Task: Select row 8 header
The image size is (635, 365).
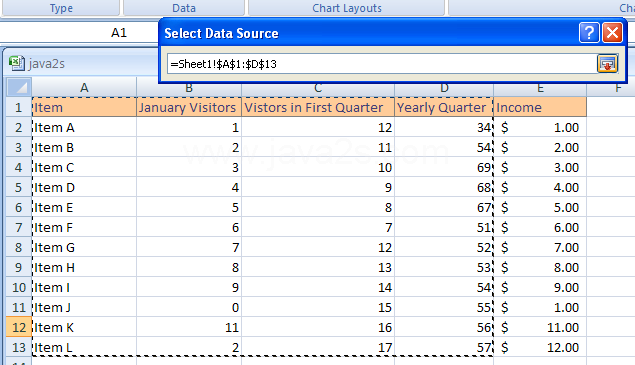Action: (19, 247)
